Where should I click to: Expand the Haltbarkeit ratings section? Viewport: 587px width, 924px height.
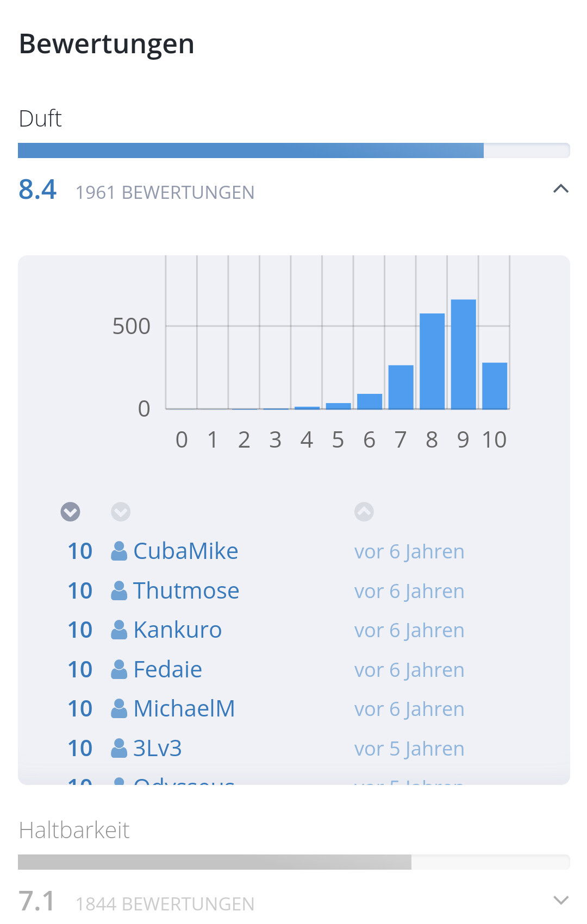pos(561,900)
